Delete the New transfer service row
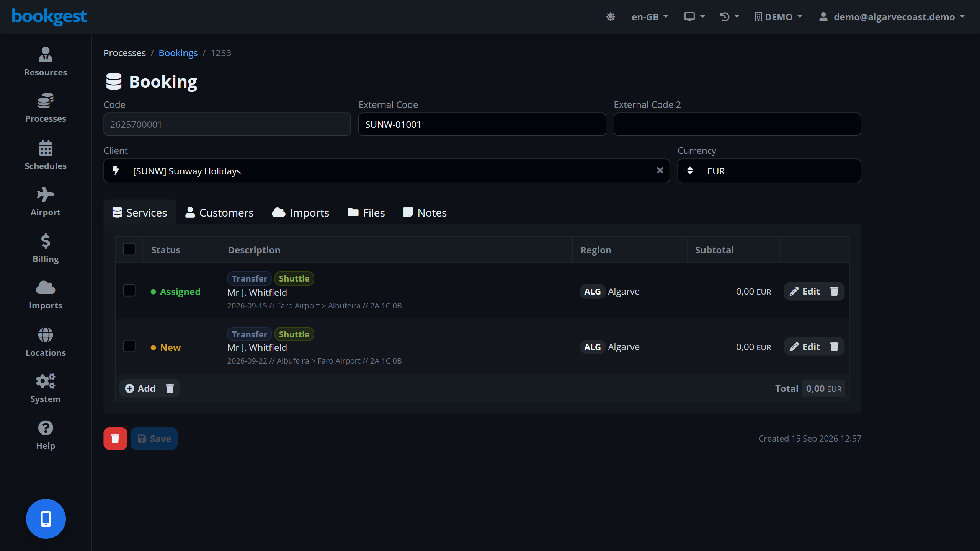The image size is (980, 551). click(834, 347)
